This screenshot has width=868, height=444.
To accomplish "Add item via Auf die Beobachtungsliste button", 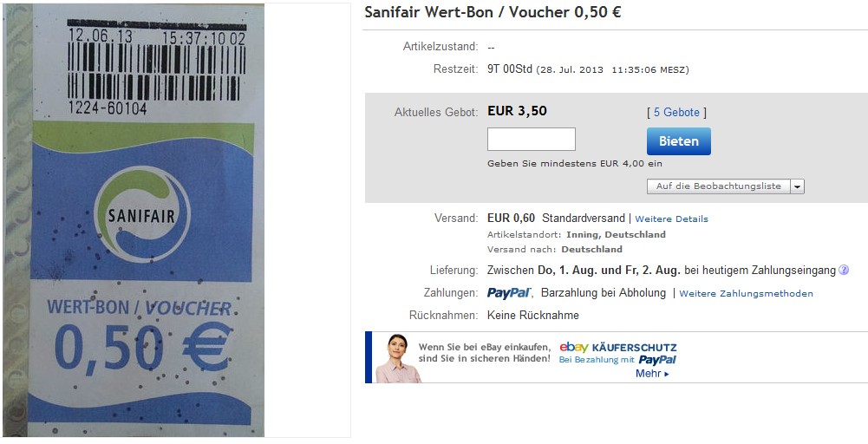I will (719, 186).
